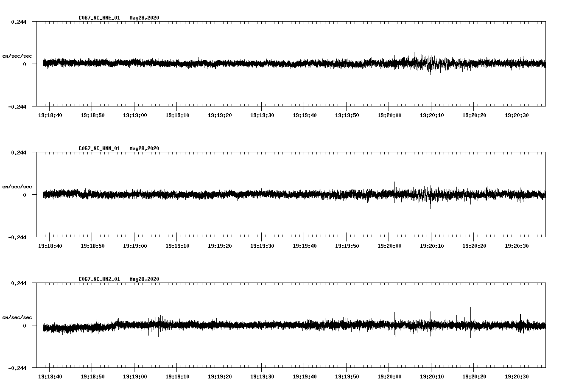Select the 19:19:00 time label under HNE plot
Image resolution: width=576 pixels, height=392 pixels.
[135, 115]
